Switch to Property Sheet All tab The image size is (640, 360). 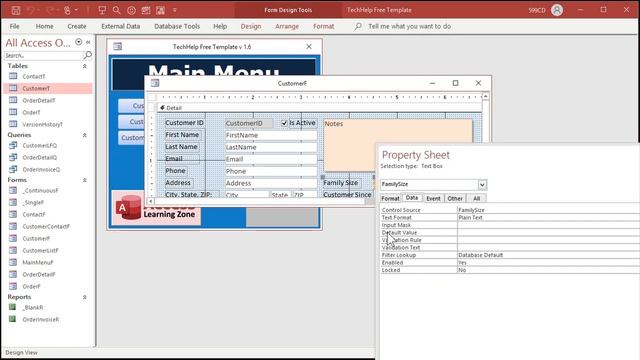476,198
